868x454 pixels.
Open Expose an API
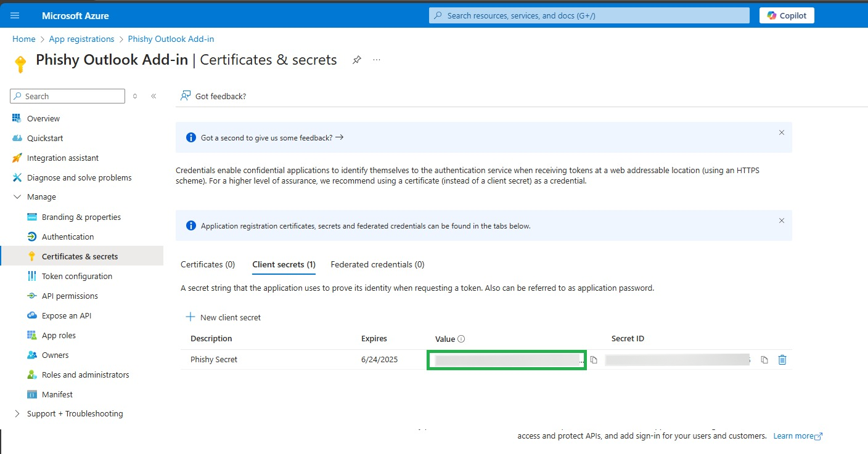tap(67, 315)
